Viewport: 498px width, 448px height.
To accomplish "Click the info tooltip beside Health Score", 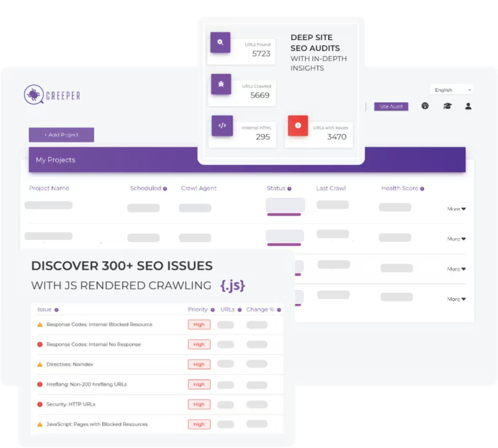I will [x=422, y=188].
